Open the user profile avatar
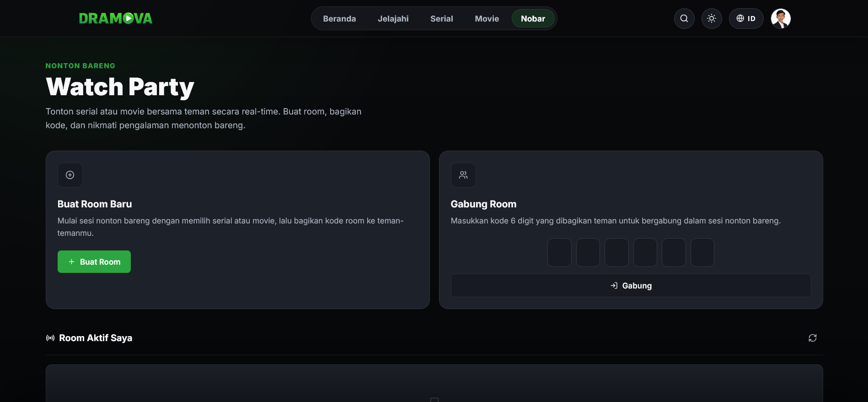The width and height of the screenshot is (868, 402). (781, 18)
